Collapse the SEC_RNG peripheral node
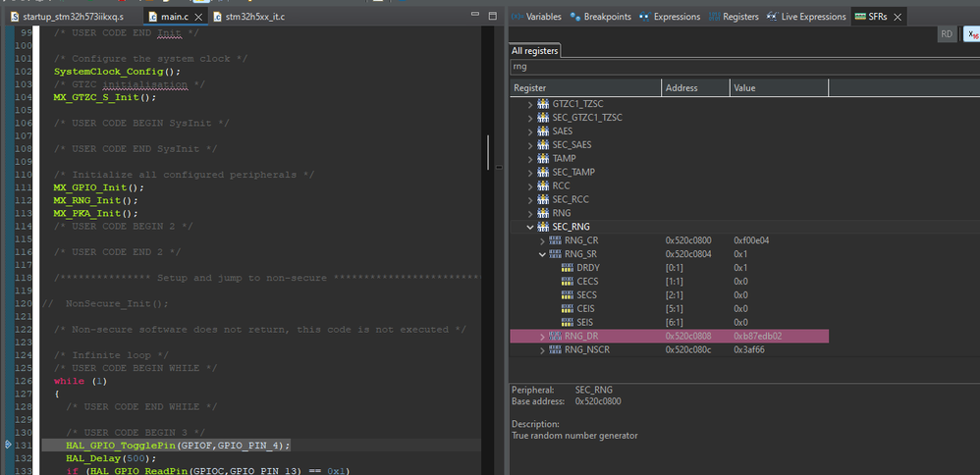Viewport: 980px width, 475px height. (530, 227)
